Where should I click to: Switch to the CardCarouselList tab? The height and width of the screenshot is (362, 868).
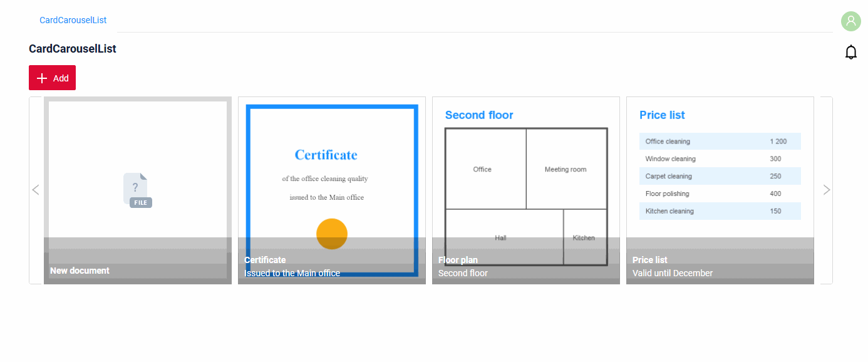click(x=73, y=20)
